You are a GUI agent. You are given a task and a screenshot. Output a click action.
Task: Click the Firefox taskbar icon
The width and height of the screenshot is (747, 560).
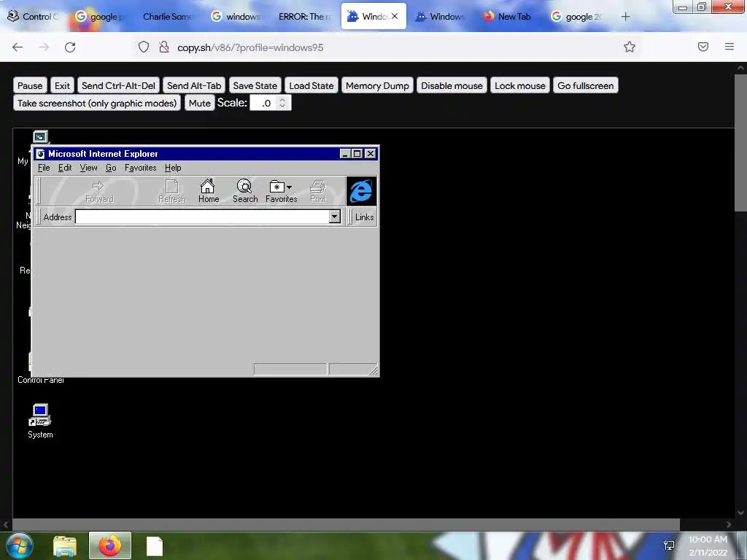coord(110,545)
